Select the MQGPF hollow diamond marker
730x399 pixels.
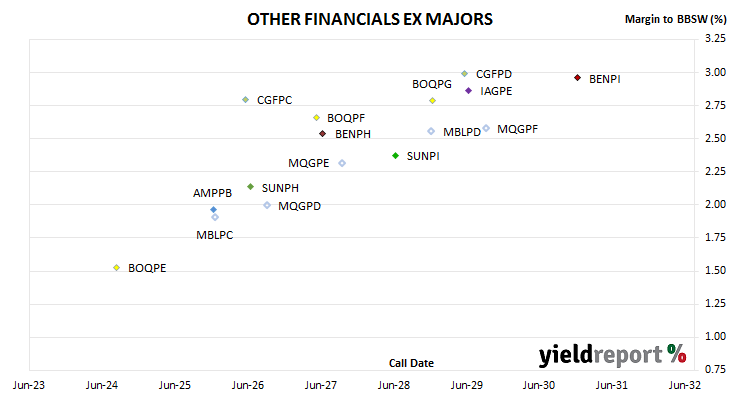(x=486, y=128)
